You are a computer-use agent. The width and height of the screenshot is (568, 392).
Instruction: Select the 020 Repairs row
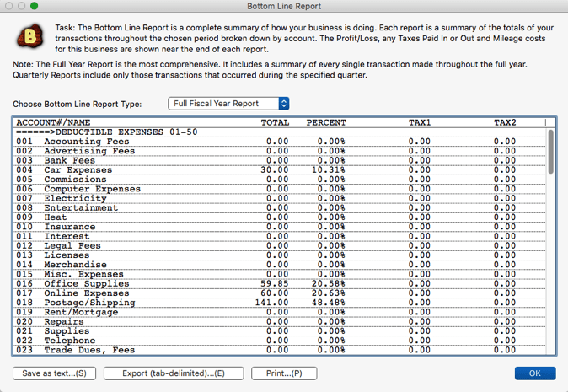[x=280, y=322]
